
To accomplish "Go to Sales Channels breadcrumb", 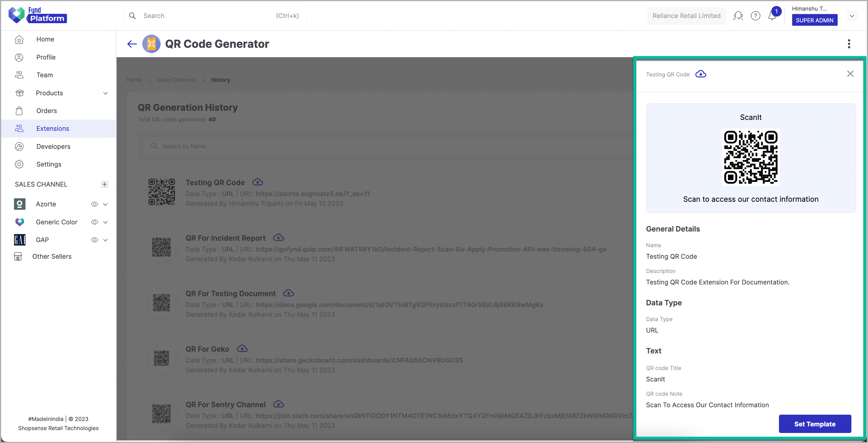I will [176, 80].
